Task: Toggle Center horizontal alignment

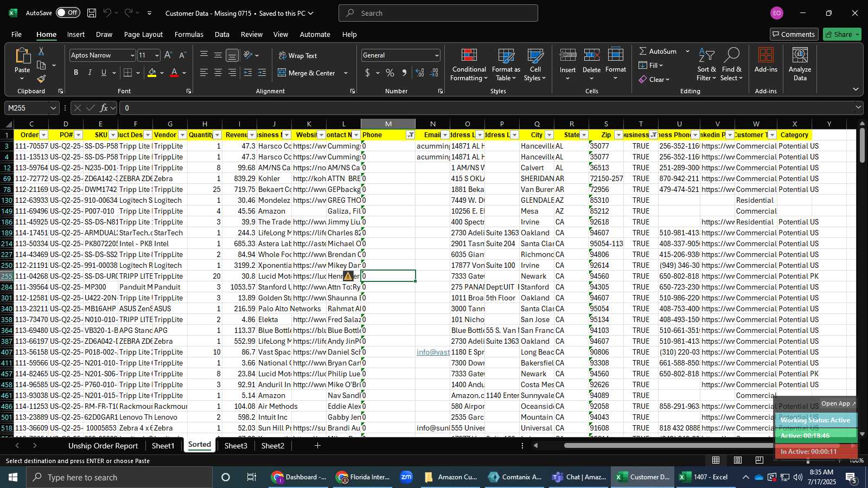Action: point(218,73)
